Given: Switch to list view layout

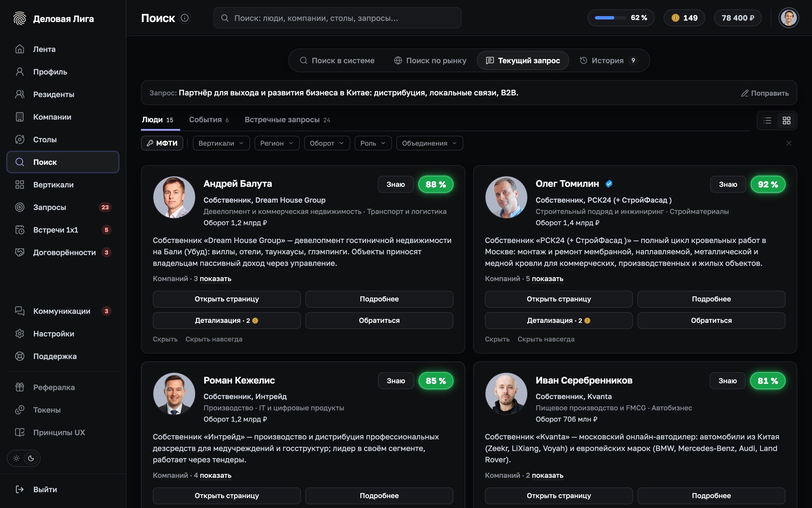Looking at the screenshot, I should (x=767, y=121).
